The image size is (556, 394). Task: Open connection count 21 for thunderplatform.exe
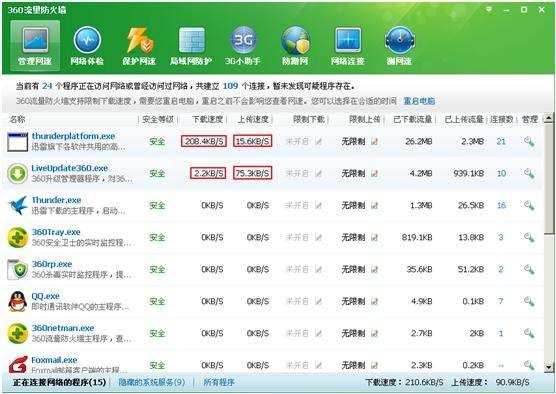point(501,141)
